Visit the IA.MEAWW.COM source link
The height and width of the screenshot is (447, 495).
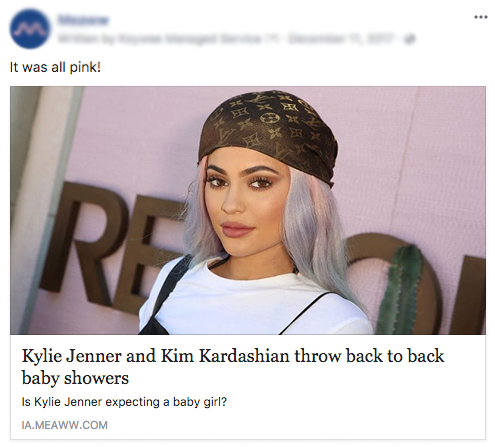(65, 425)
